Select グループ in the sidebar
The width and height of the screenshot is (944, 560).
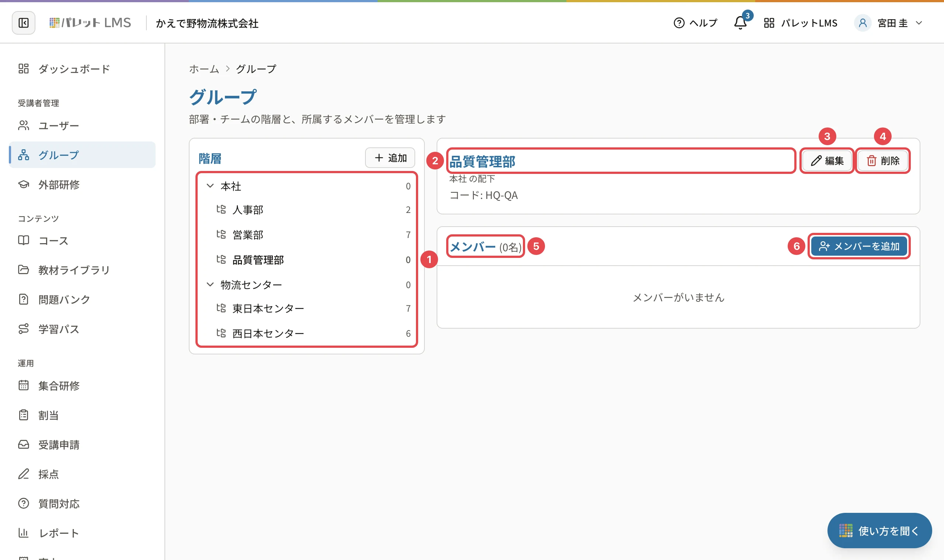click(x=82, y=155)
